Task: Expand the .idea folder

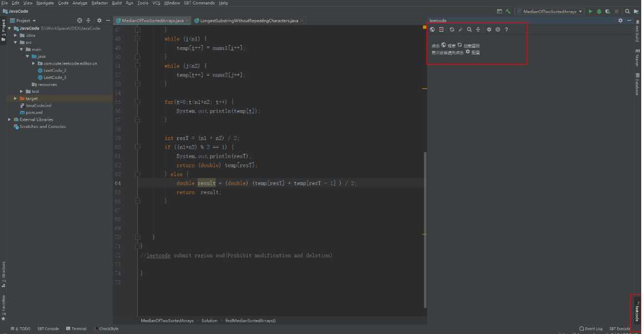Action: 16,35
